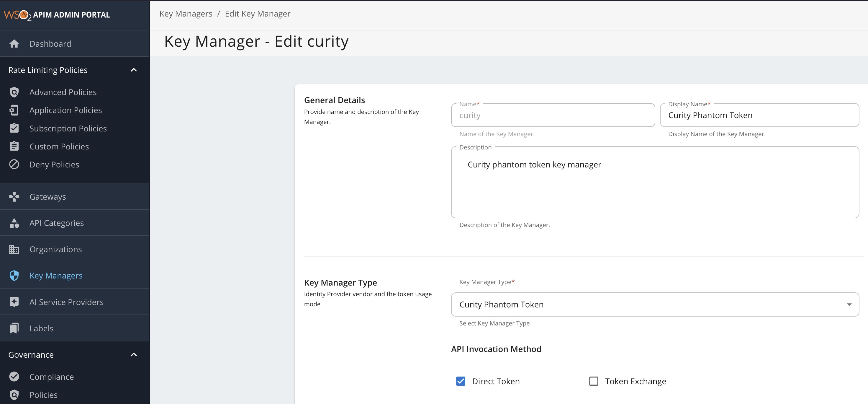
Task: Click the 'API Invocation Method' heading
Action: (x=496, y=349)
